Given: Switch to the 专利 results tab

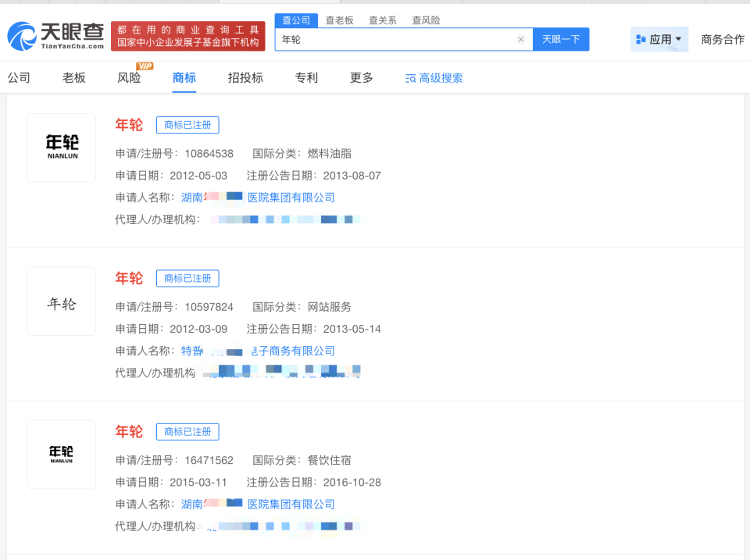Looking at the screenshot, I should [x=306, y=77].
